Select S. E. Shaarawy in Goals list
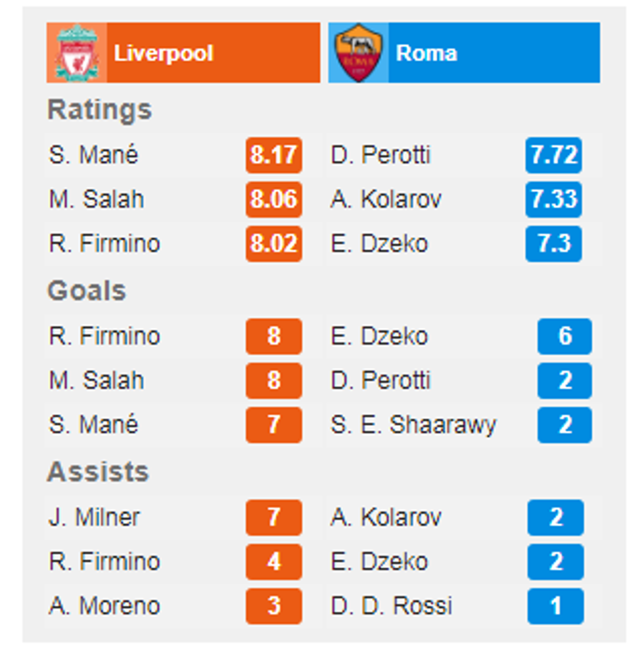Viewport: 644px width, 658px height. pyautogui.click(x=413, y=425)
